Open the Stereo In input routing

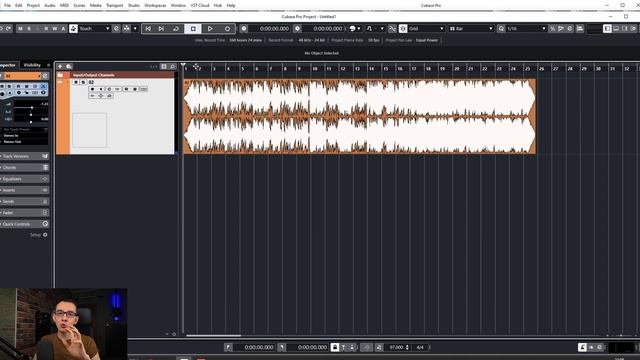click(x=24, y=136)
